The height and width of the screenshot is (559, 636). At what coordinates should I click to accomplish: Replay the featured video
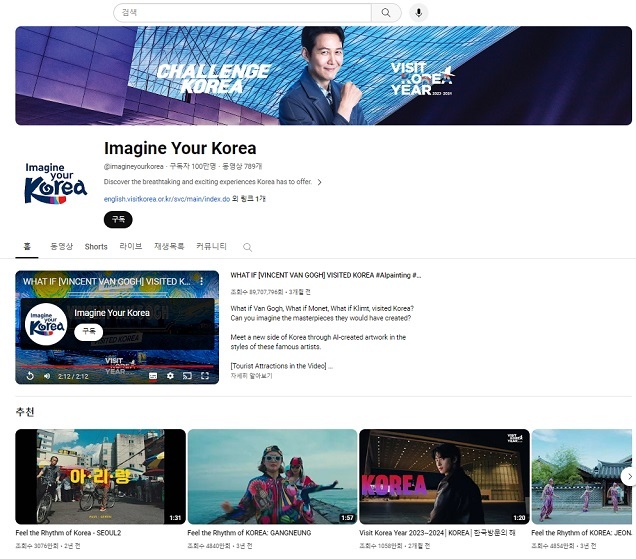30,376
